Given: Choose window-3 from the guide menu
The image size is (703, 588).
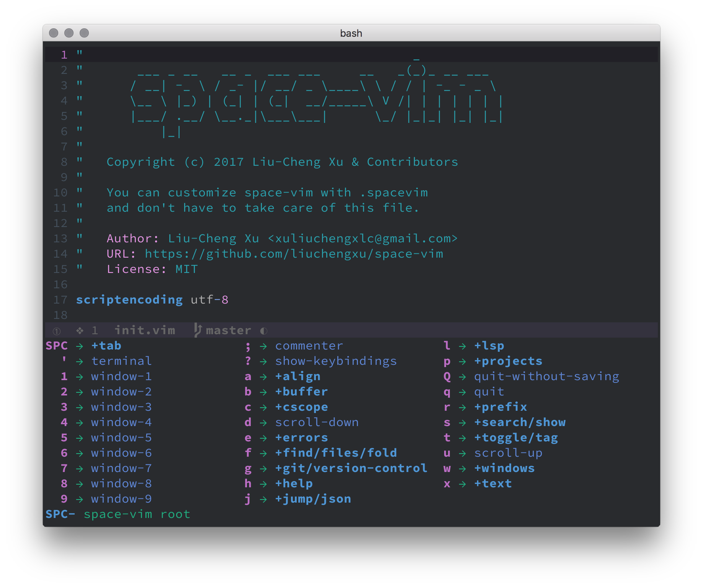Looking at the screenshot, I should (x=121, y=407).
